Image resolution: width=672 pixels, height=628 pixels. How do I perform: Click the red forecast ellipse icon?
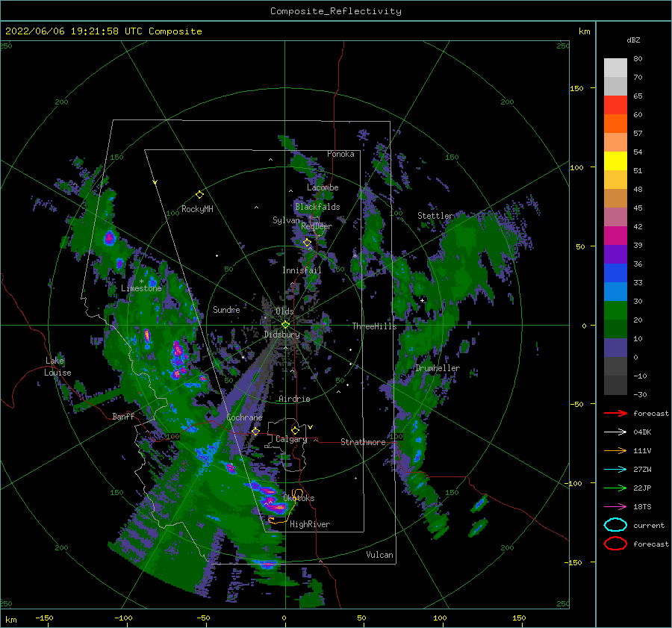615,544
